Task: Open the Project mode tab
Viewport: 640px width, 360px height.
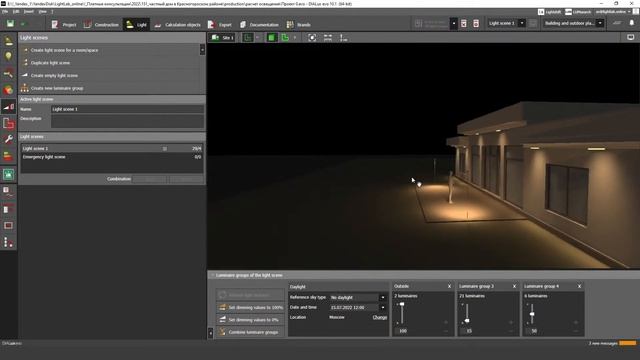Action: coord(64,24)
